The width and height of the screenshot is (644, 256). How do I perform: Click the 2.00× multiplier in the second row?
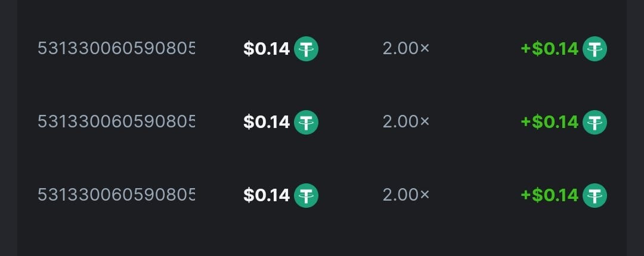406,122
